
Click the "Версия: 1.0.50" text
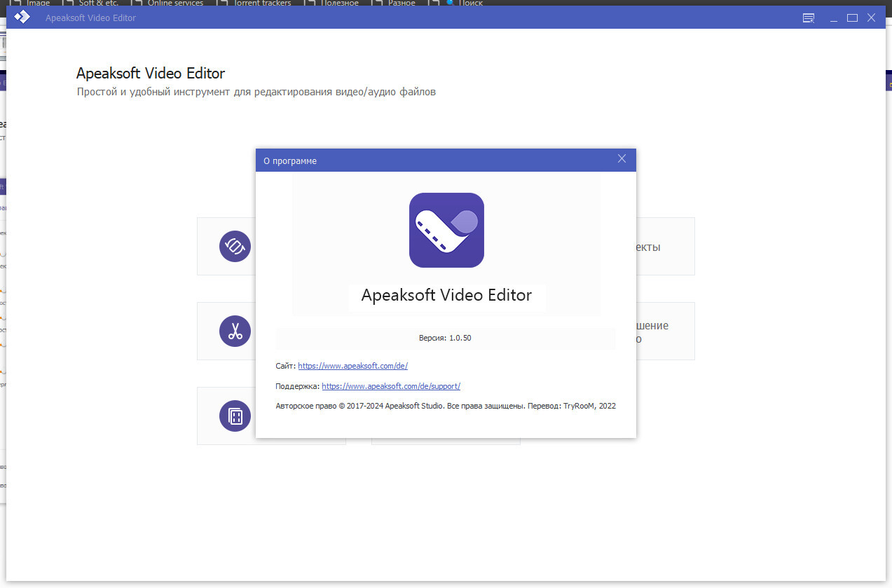(445, 338)
